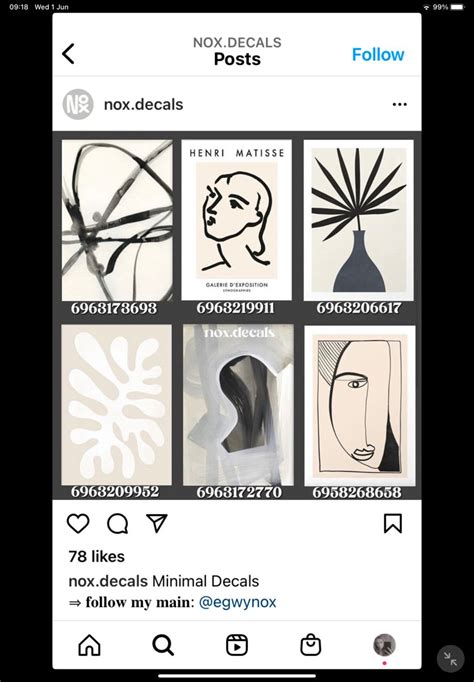Viewport: 474px width, 682px height.
Task: View the 78 likes list
Action: pos(97,556)
